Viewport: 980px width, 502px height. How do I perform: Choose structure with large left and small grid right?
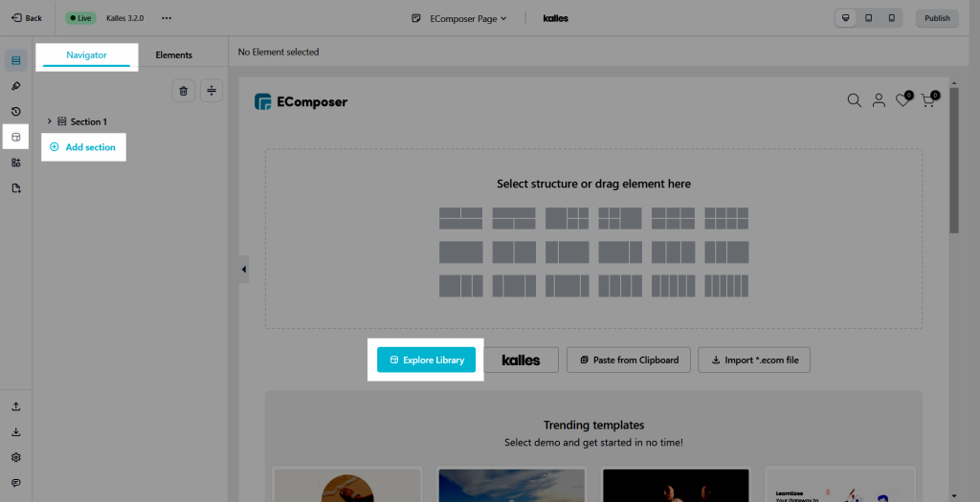(x=567, y=219)
